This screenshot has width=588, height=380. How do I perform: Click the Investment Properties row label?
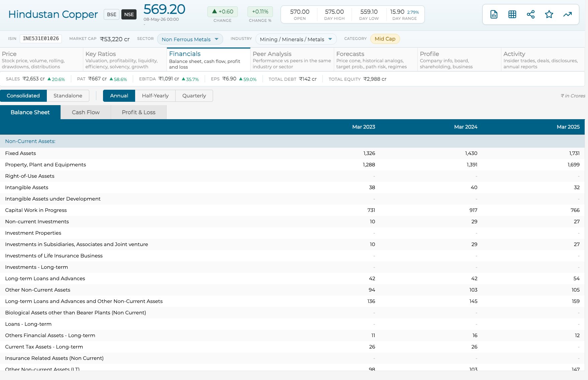point(33,233)
